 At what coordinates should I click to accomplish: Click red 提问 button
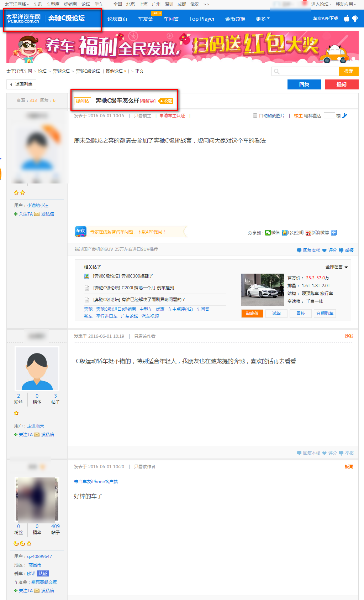point(342,84)
